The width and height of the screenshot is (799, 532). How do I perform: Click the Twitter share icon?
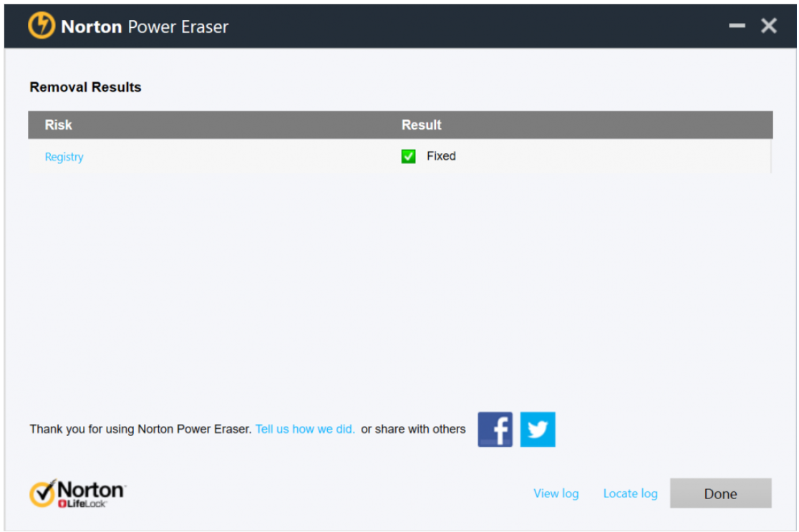(538, 429)
